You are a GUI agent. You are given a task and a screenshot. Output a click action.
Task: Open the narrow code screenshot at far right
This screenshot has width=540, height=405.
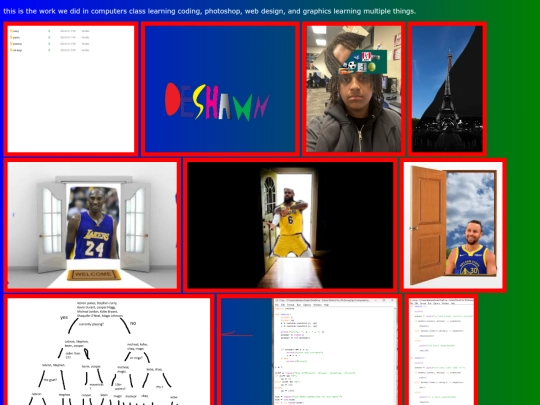[441, 350]
